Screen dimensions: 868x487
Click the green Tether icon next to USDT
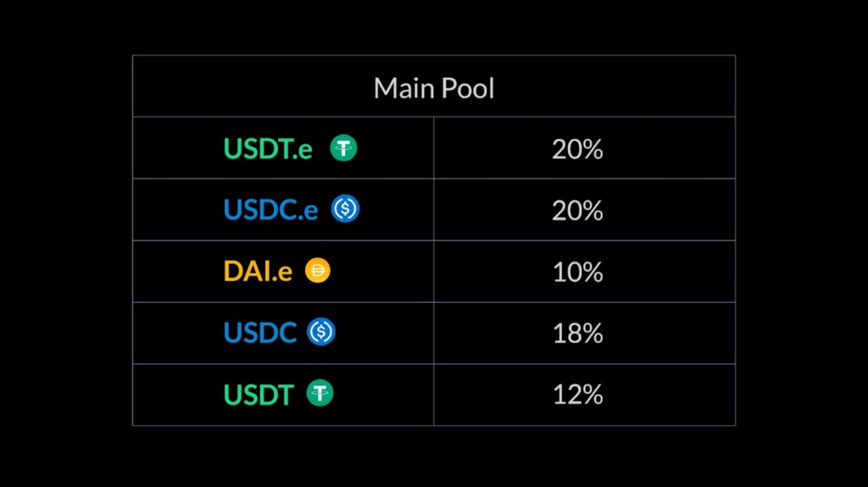[320, 394]
